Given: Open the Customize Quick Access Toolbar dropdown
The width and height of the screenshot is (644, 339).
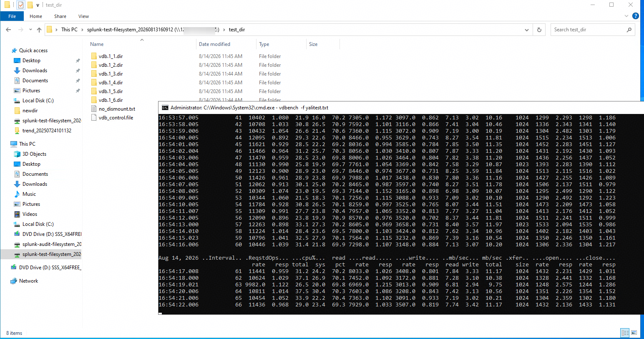Looking at the screenshot, I should 38,5.
